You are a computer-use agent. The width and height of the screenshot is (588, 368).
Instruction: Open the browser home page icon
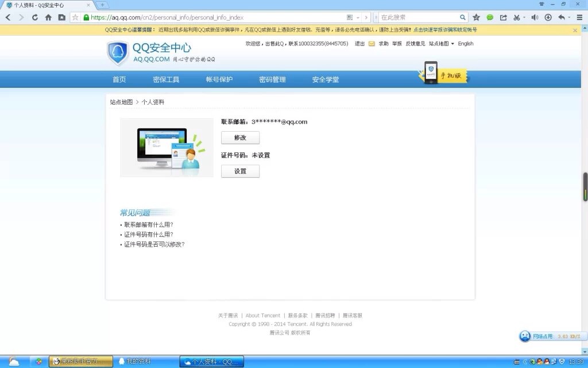[x=48, y=17]
